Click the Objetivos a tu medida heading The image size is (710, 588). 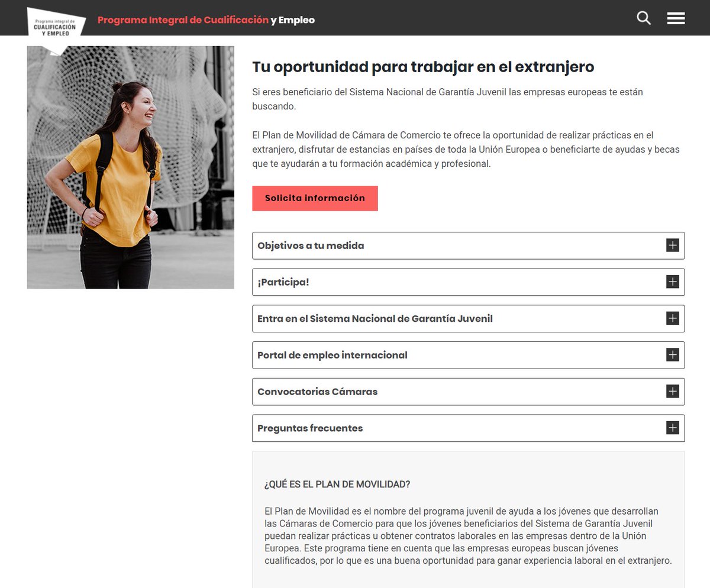point(311,245)
